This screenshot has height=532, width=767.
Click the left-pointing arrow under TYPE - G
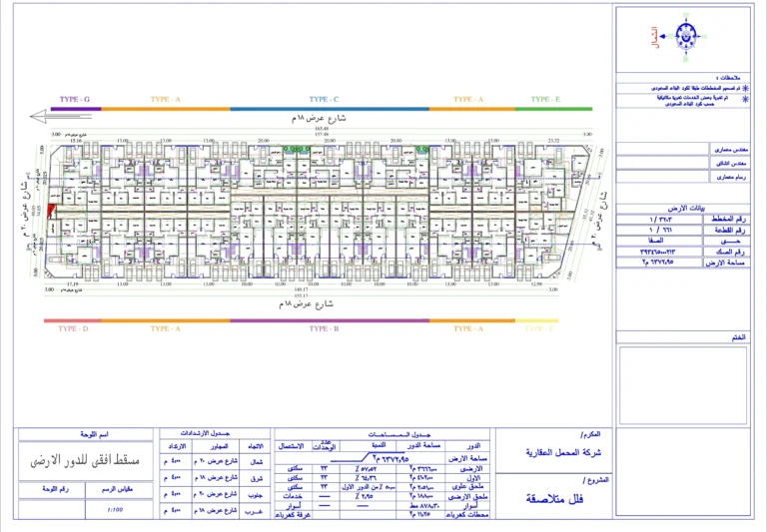pyautogui.click(x=45, y=119)
